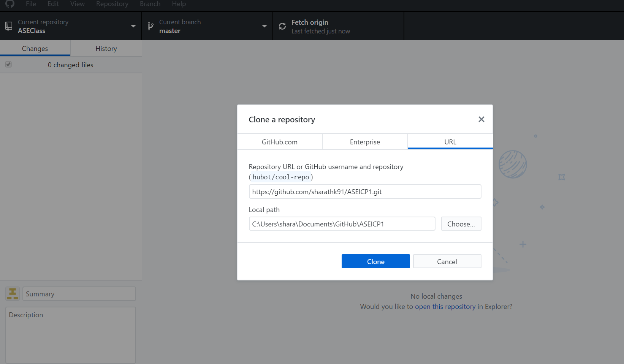The height and width of the screenshot is (364, 624).
Task: Expand the Current repository dropdown arrow
Action: pyautogui.click(x=133, y=26)
